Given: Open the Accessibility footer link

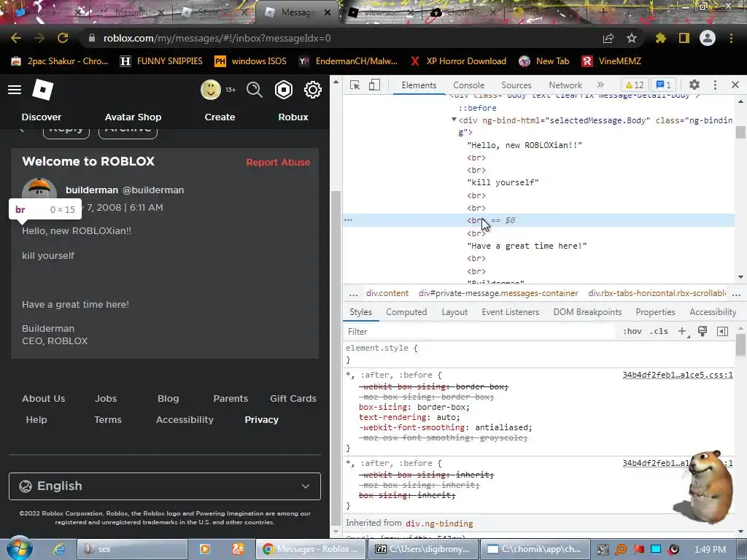Looking at the screenshot, I should [185, 419].
